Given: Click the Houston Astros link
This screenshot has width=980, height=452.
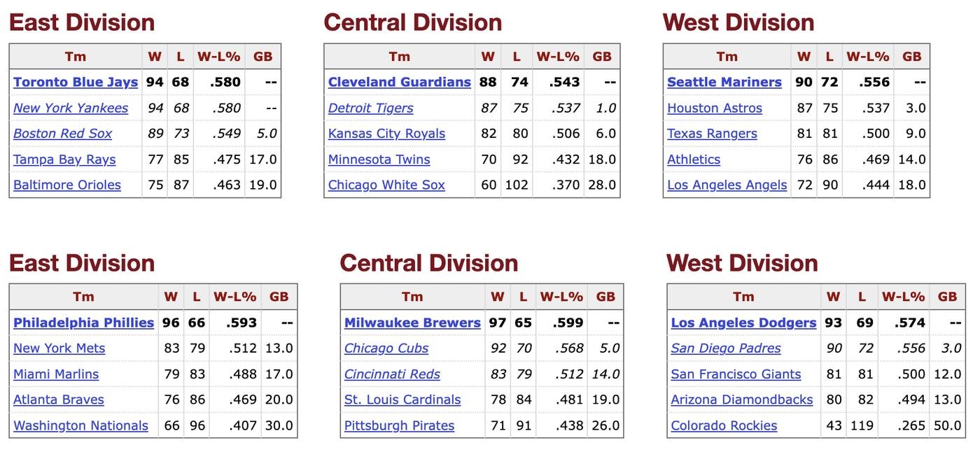Looking at the screenshot, I should point(714,108).
